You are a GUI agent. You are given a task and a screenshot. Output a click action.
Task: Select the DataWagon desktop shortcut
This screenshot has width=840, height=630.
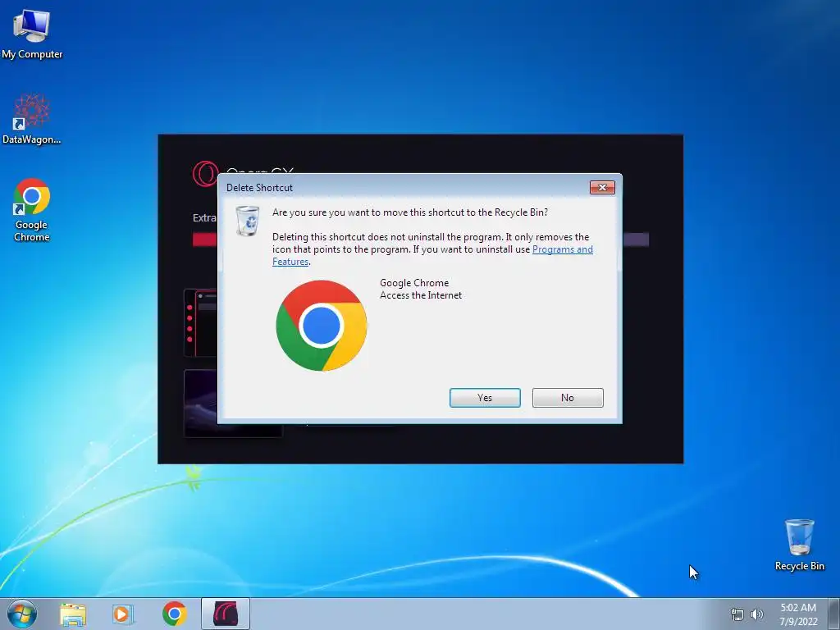click(32, 119)
